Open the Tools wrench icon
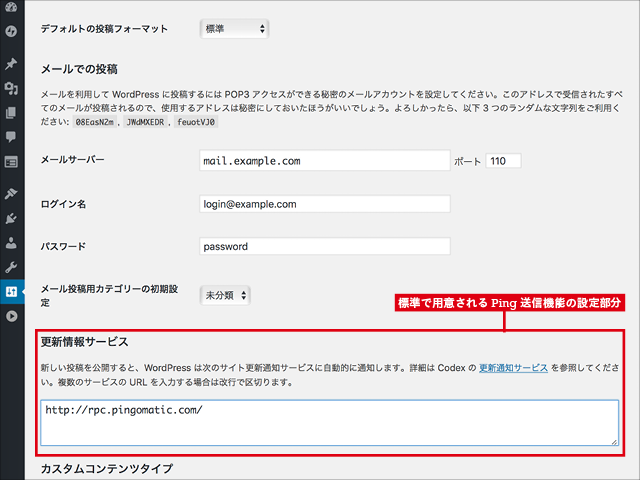The width and height of the screenshot is (640, 480). pos(11,267)
